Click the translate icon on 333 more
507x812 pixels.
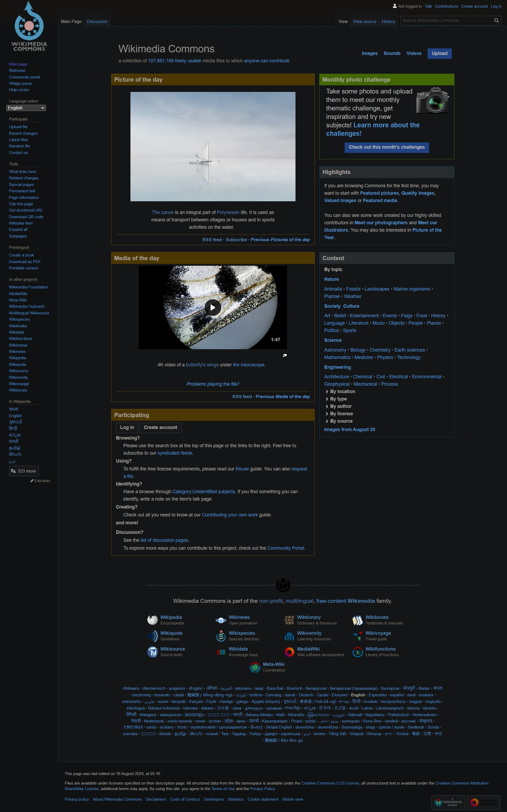point(13,471)
